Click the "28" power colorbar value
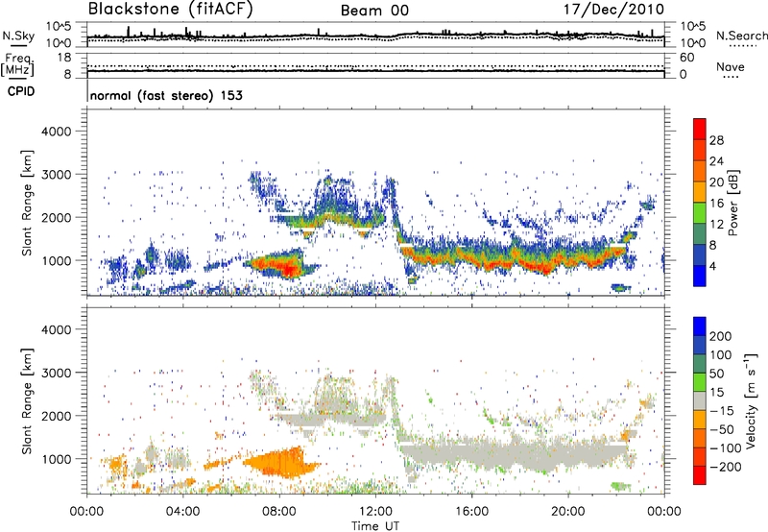The height and width of the screenshot is (532, 768). 716,140
